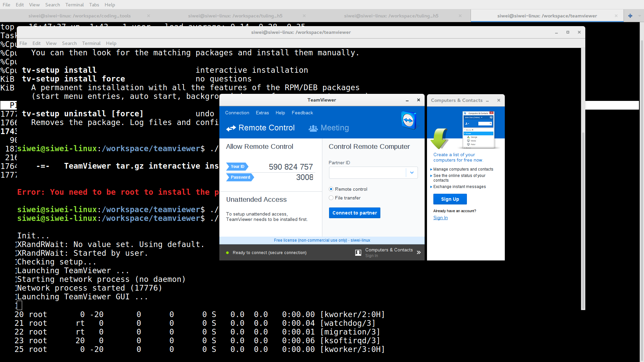Image resolution: width=644 pixels, height=362 pixels.
Task: Click the Meeting people icon
Action: [313, 128]
